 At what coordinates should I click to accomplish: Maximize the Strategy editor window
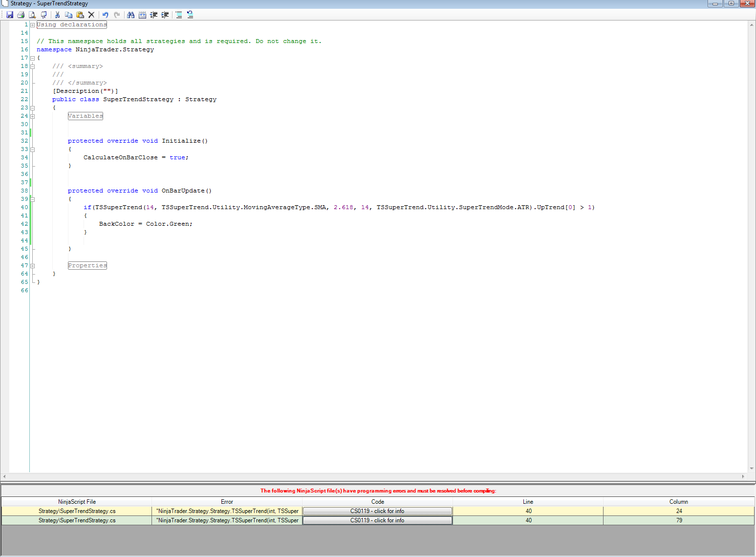[x=731, y=3]
